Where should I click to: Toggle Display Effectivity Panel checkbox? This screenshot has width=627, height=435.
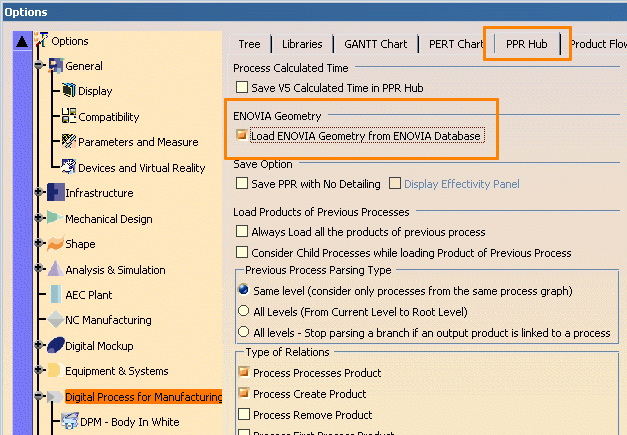click(395, 184)
